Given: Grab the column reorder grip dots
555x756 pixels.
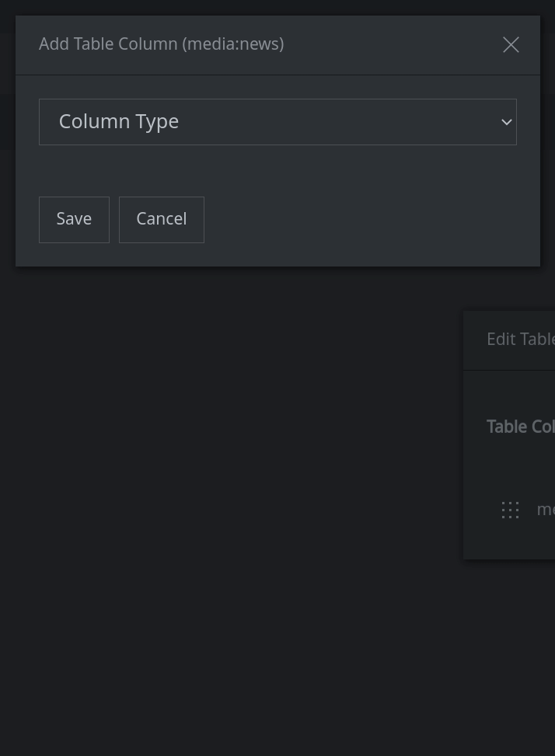Looking at the screenshot, I should [510, 510].
